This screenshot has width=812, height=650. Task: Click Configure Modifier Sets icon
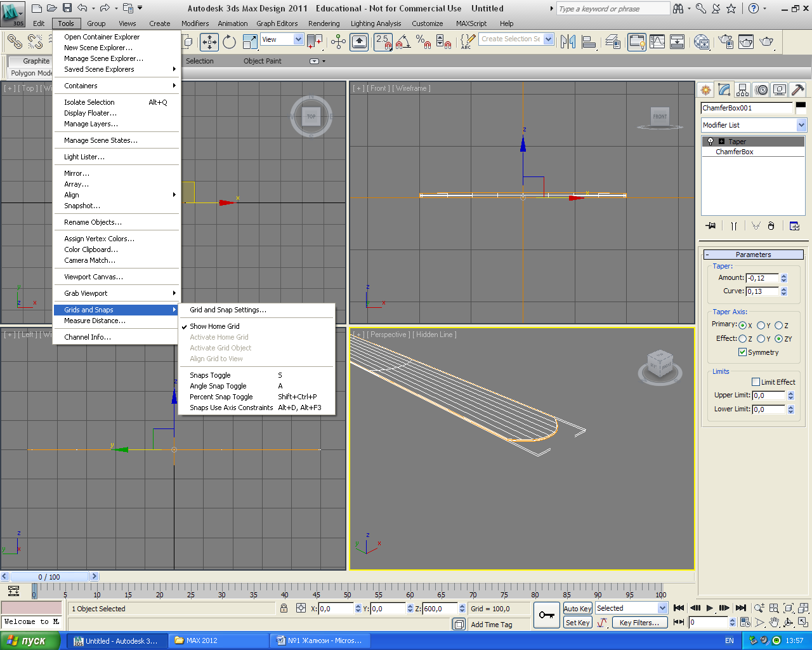pos(794,225)
